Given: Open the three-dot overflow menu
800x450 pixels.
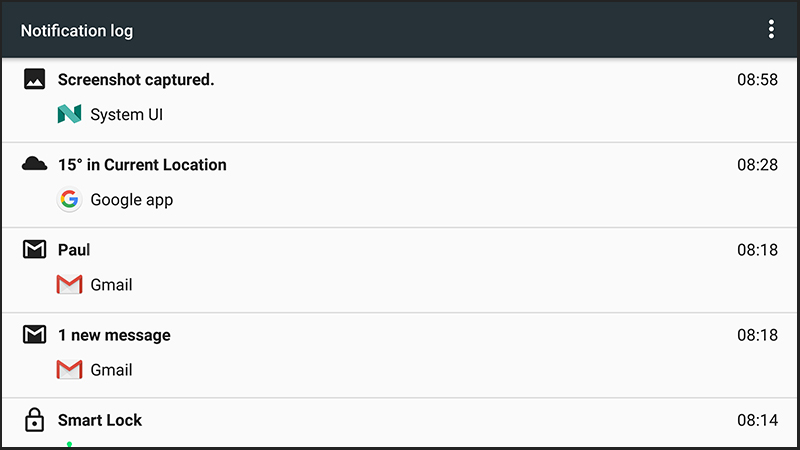Looking at the screenshot, I should tap(771, 30).
